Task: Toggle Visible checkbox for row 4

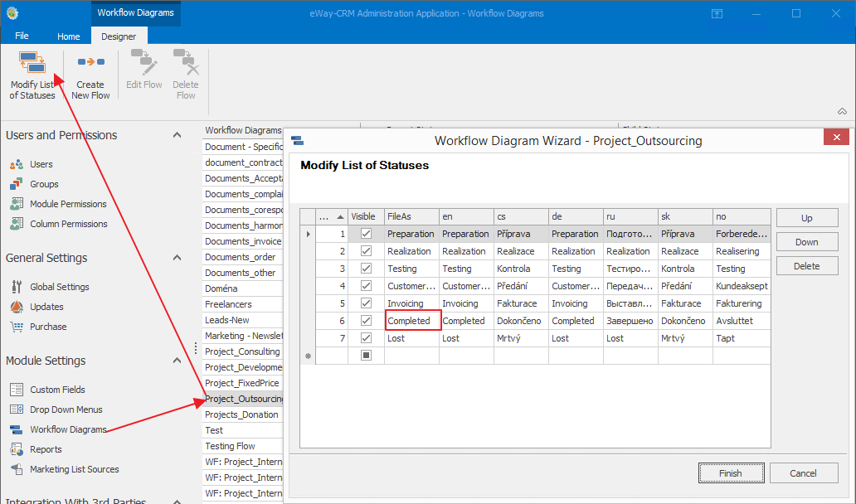Action: pyautogui.click(x=367, y=286)
